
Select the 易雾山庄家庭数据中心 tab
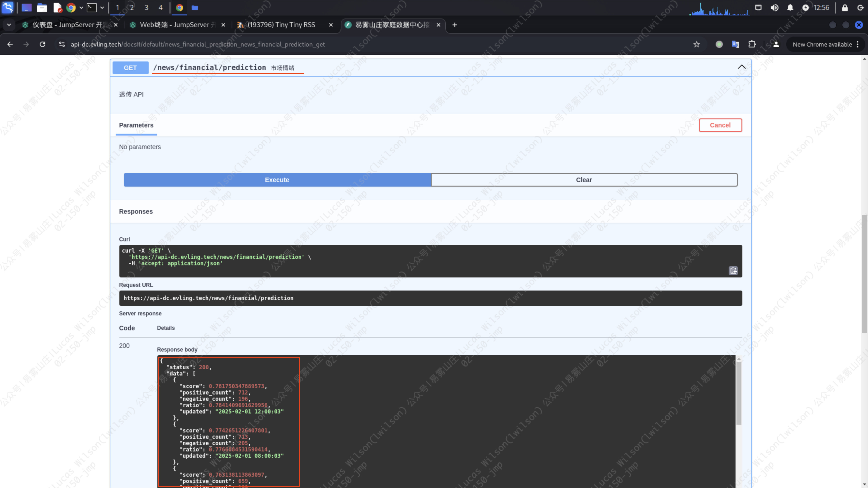coord(387,25)
